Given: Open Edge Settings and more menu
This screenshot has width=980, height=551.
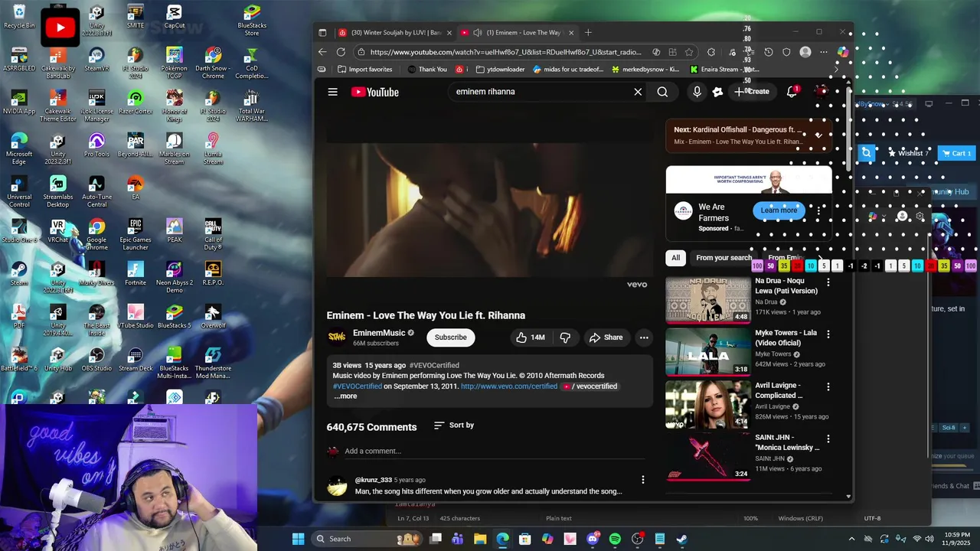Looking at the screenshot, I should pyautogui.click(x=823, y=52).
